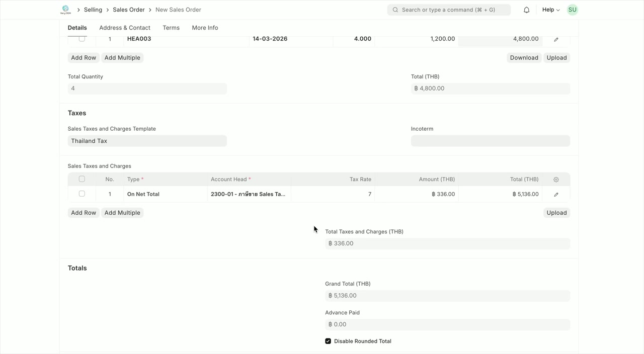Screen dimensions: 644x354
Task: Go to the More Info tab
Action: (x=205, y=28)
